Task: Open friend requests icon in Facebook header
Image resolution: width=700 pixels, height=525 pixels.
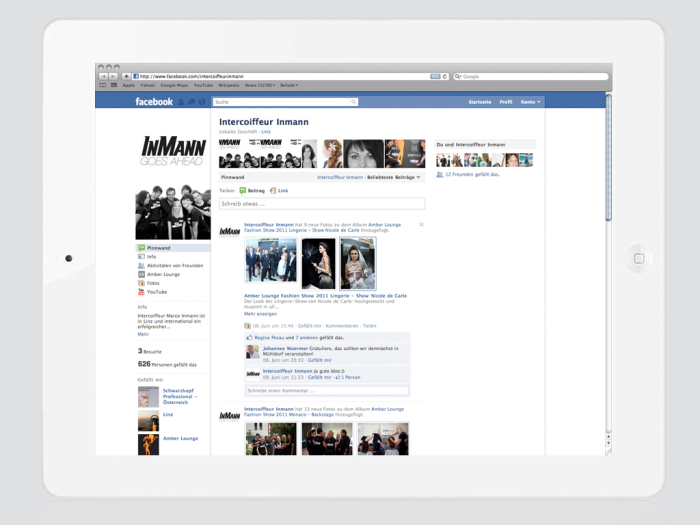Action: pyautogui.click(x=181, y=102)
